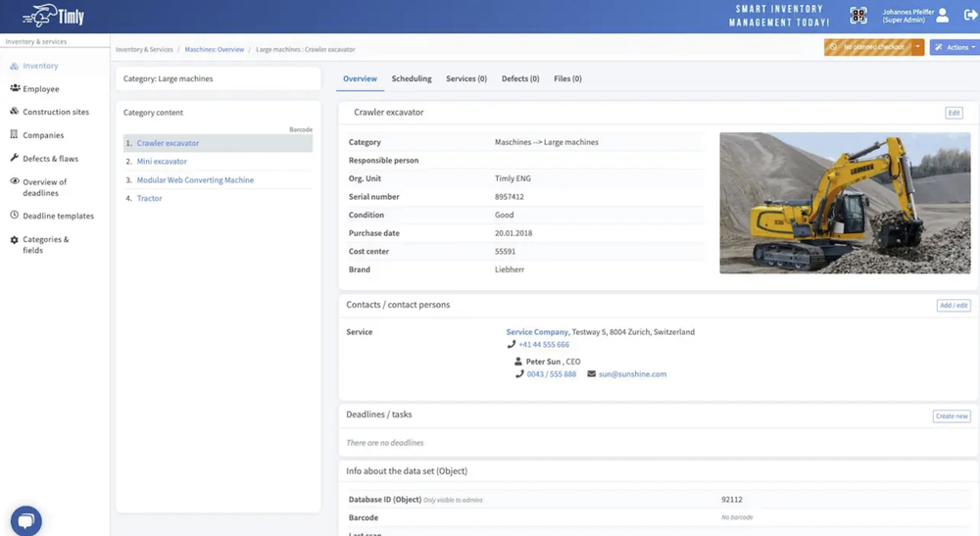Click the Companies building icon
The width and height of the screenshot is (980, 536).
pyautogui.click(x=14, y=134)
